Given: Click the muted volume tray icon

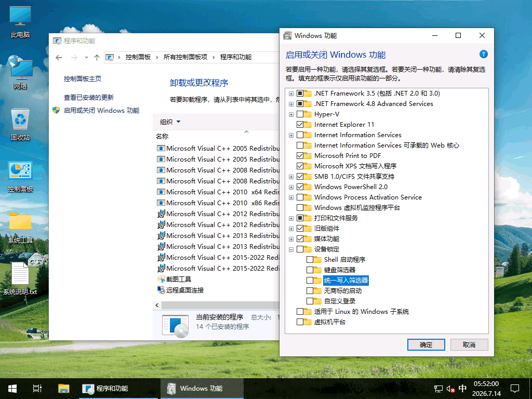Looking at the screenshot, I should [x=450, y=389].
